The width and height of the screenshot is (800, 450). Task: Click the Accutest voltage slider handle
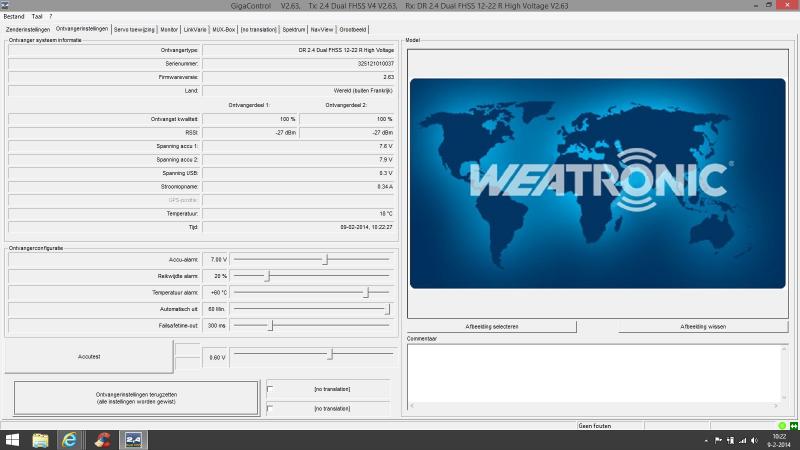point(330,354)
